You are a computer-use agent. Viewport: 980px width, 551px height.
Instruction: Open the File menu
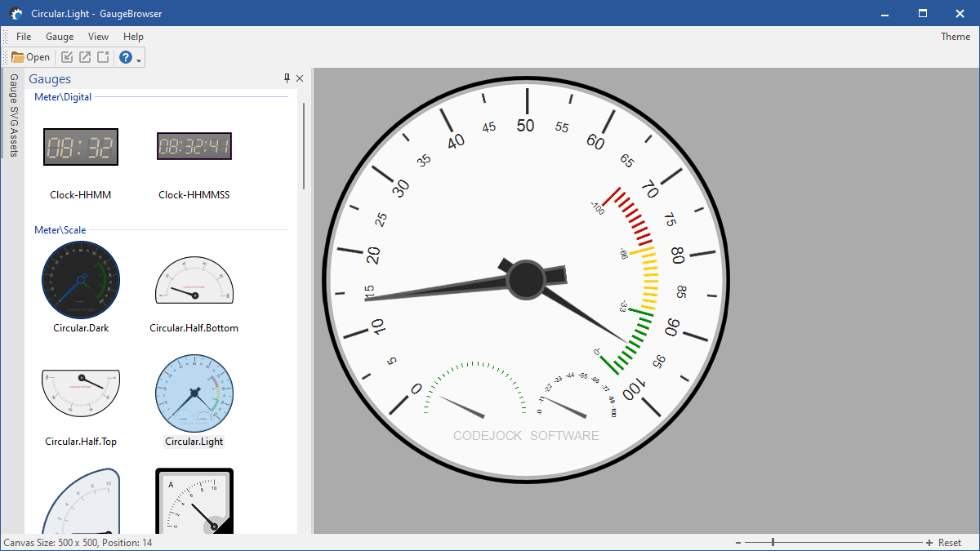(24, 37)
